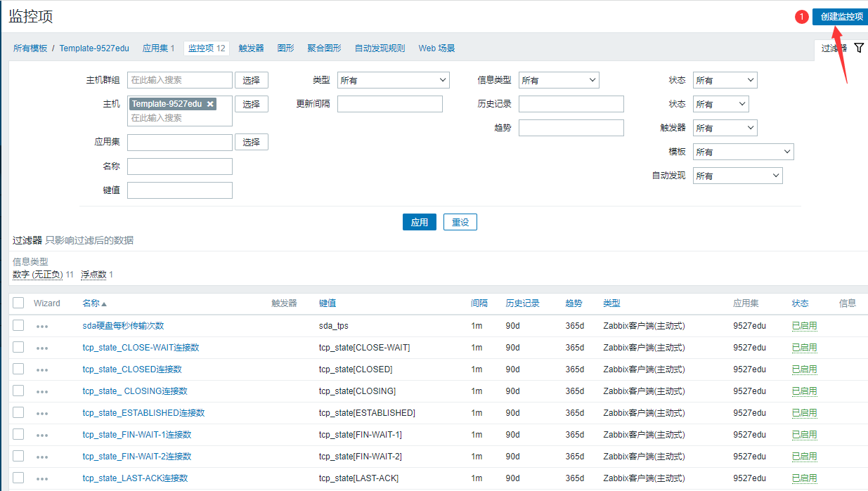Open wizard dots for tcp_state_ CLOSING连接数 row
Screen dimensions: 868x491
click(42, 392)
